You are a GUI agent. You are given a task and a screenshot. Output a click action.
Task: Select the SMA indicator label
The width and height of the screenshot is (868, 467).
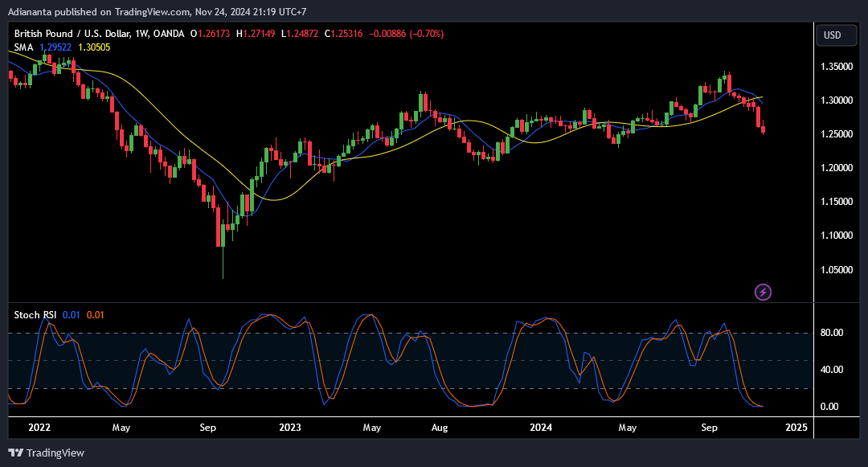24,47
